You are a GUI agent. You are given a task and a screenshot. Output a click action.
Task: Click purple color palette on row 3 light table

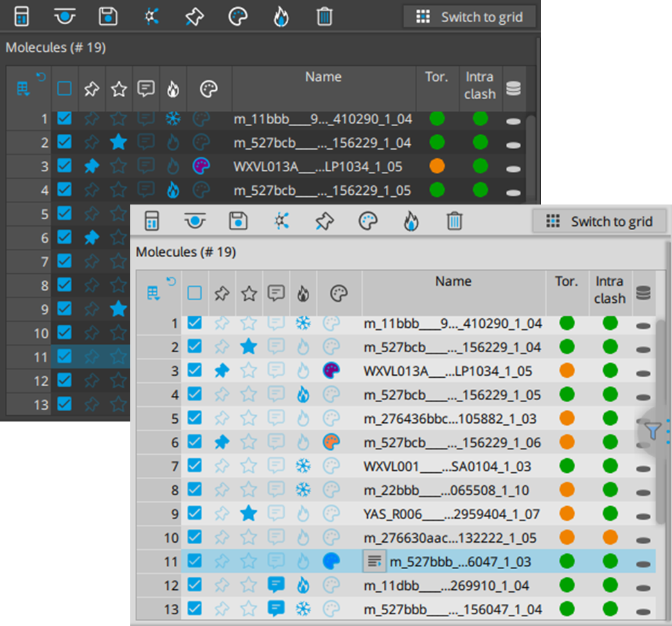click(331, 370)
